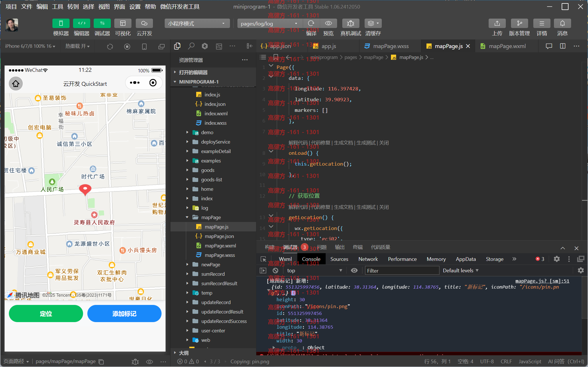Open mapPage.json file
Viewport: 588px width, 367px height.
coord(219,236)
